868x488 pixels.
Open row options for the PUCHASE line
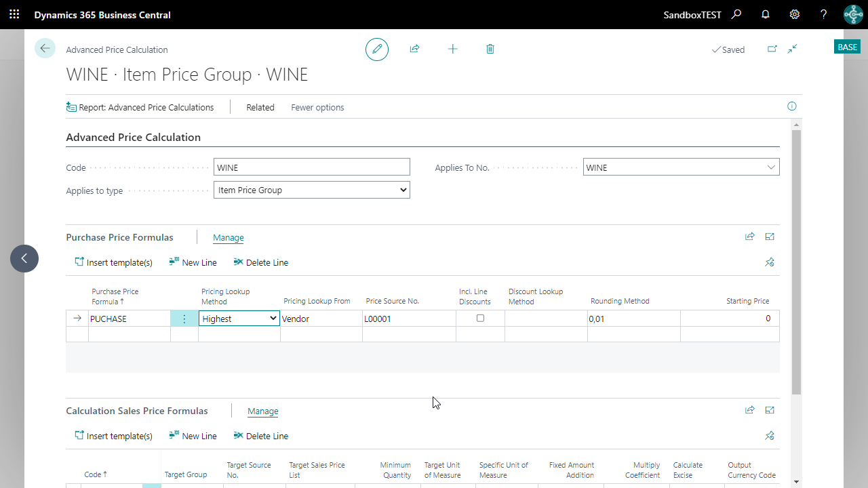click(x=184, y=319)
